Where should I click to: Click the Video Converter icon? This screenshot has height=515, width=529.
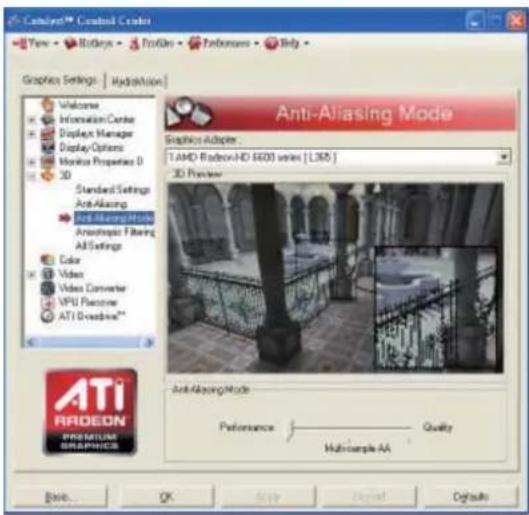(48, 288)
